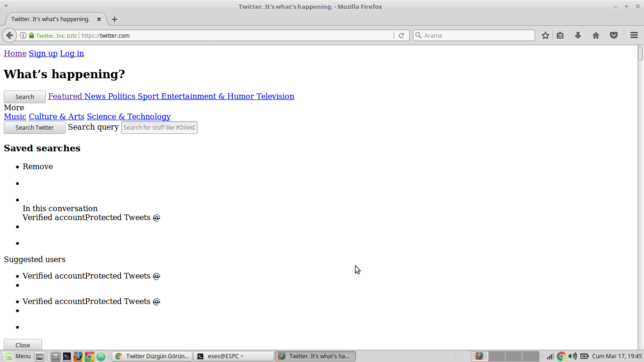Focus the Firefox Twitter taskbar window button

pyautogui.click(x=315, y=356)
